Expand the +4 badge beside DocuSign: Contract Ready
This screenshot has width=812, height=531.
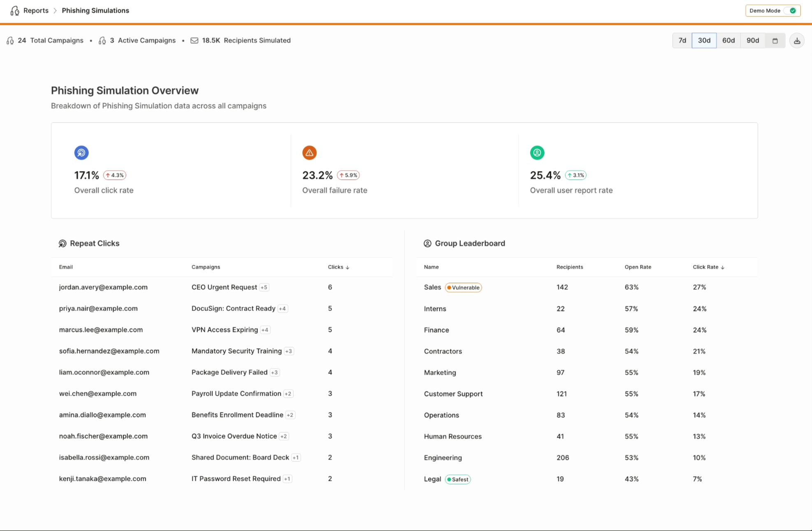click(x=283, y=308)
